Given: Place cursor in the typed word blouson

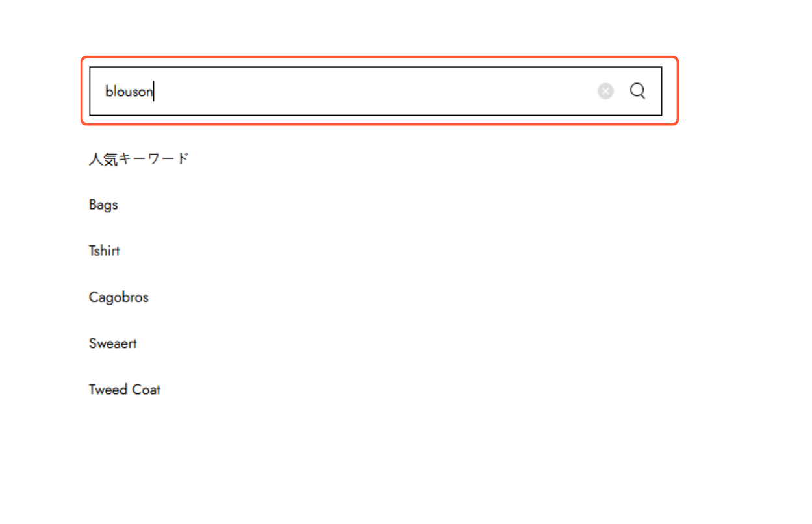Looking at the screenshot, I should 129,92.
